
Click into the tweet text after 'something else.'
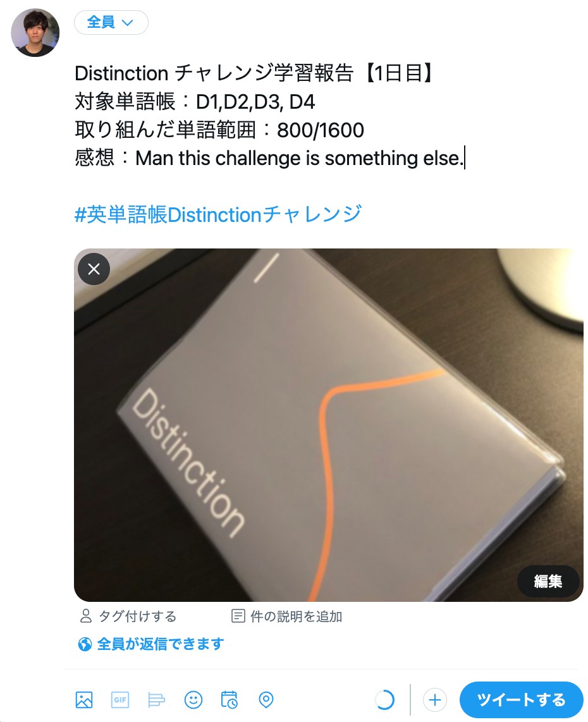pos(465,158)
